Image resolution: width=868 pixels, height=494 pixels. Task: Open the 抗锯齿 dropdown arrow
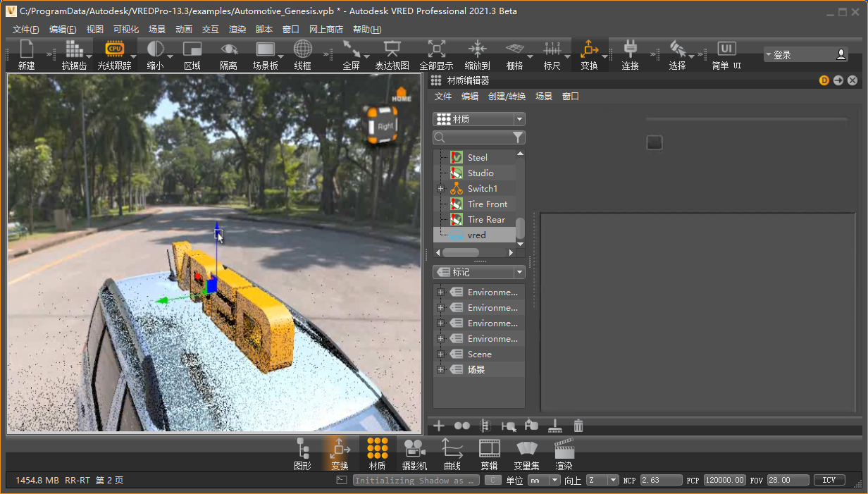[88, 56]
